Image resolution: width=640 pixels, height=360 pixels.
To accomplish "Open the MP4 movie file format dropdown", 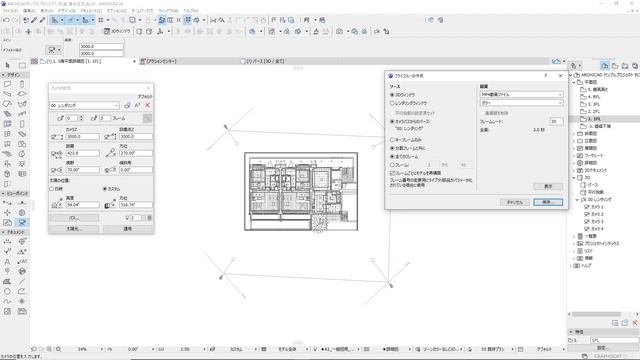I will point(521,94).
